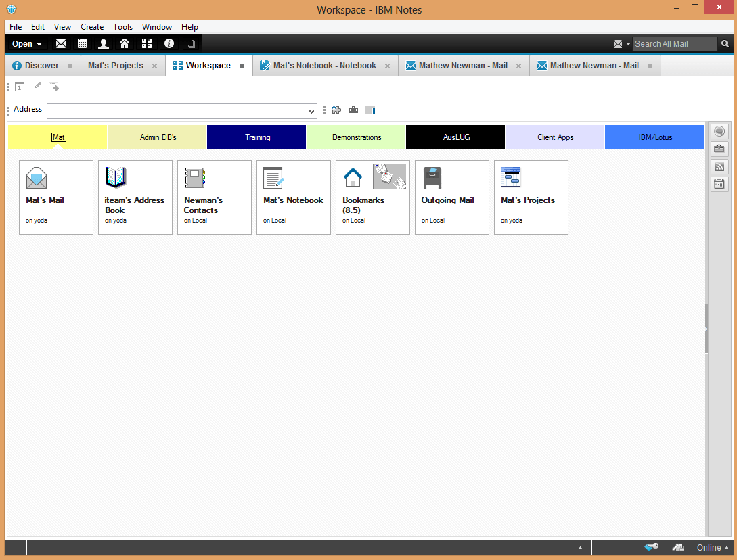Viewport: 737px width, 560px height.
Task: Open the Tools menu
Action: (122, 27)
